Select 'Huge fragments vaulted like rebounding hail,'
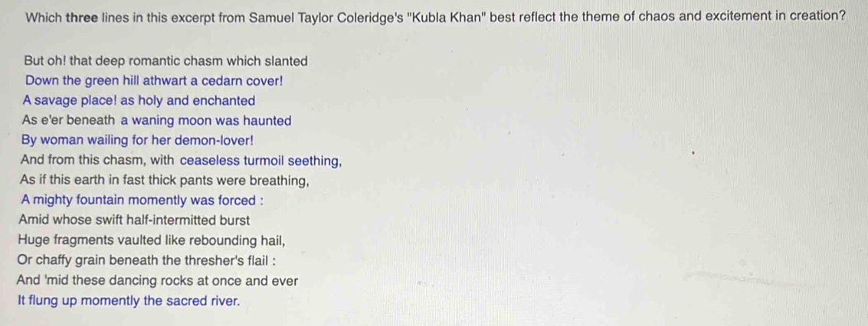 (152, 240)
